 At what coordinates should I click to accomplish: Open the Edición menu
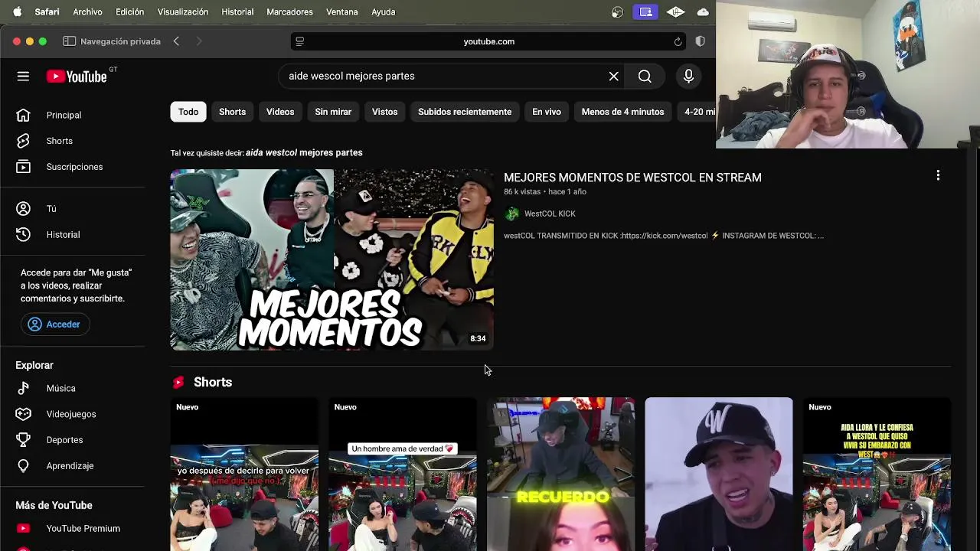[x=129, y=11]
